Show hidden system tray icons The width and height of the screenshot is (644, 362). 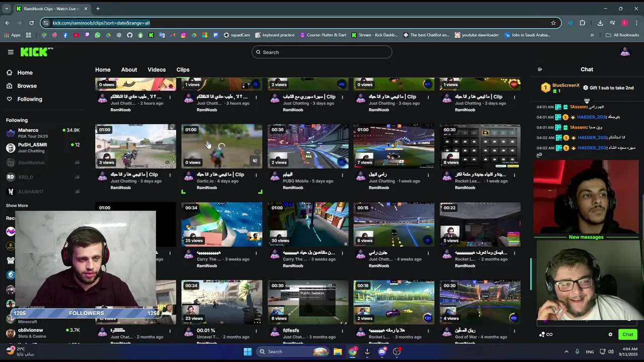coord(566,351)
